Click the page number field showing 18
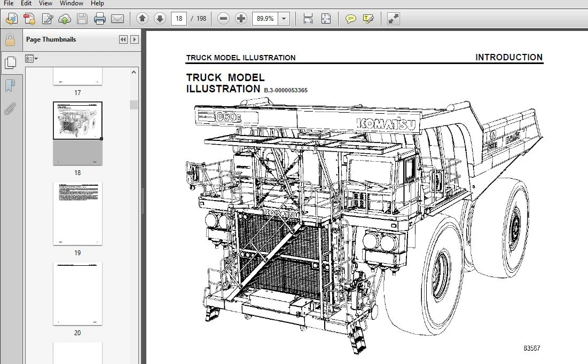This screenshot has width=588, height=364. click(179, 18)
